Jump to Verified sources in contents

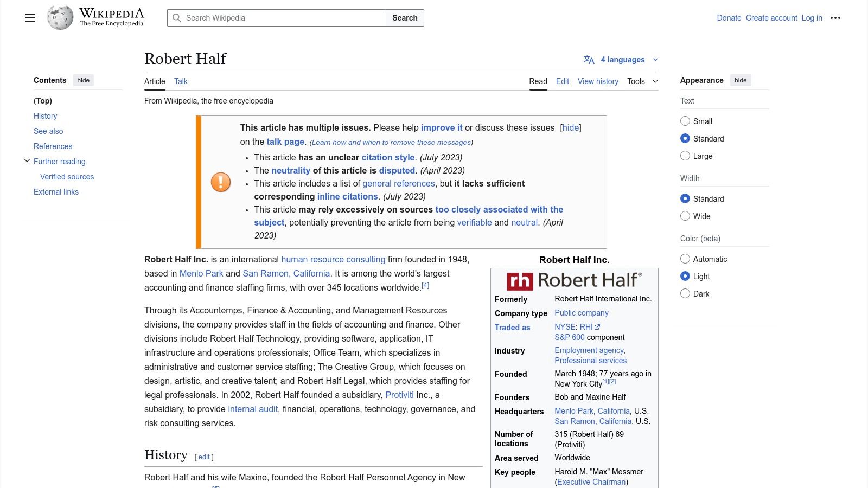[x=67, y=177]
